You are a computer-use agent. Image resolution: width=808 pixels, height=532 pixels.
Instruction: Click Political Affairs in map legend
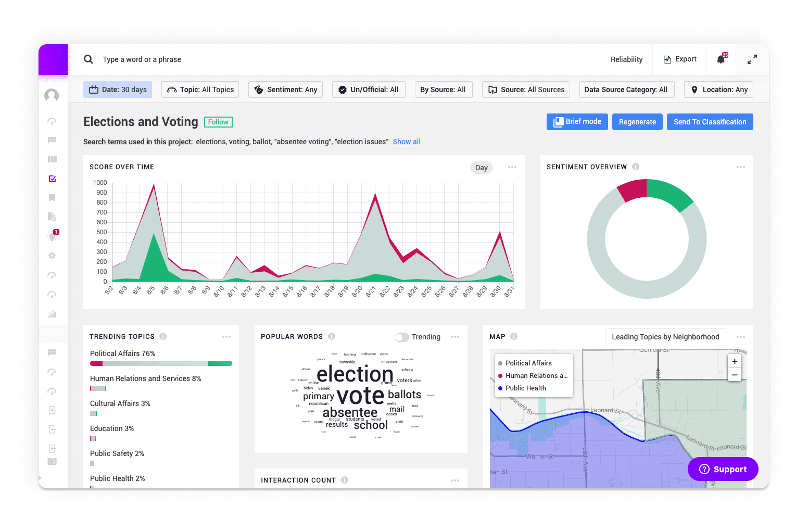coord(528,363)
